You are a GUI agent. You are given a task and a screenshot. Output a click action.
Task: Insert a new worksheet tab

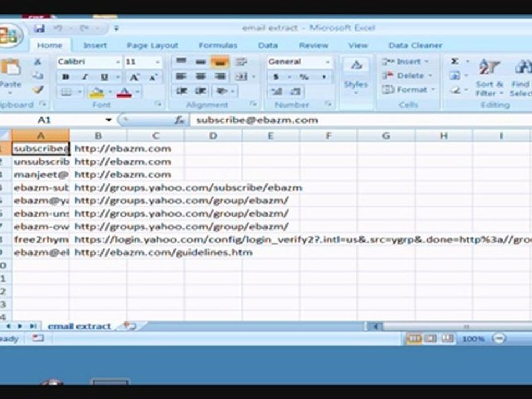click(x=130, y=326)
